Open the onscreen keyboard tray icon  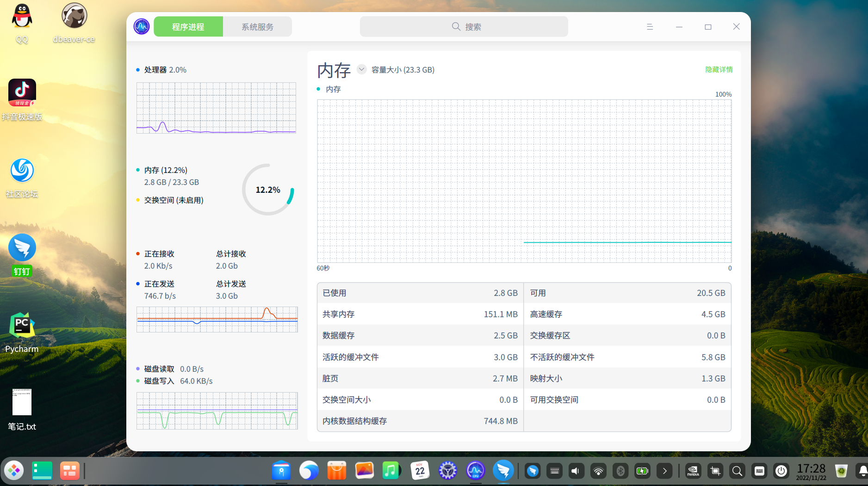click(x=554, y=471)
